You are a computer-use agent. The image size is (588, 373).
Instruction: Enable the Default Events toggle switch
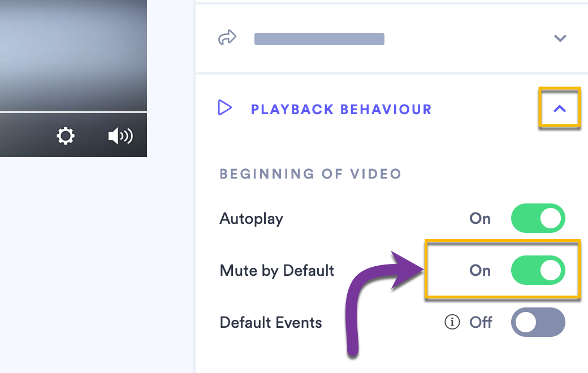point(538,323)
